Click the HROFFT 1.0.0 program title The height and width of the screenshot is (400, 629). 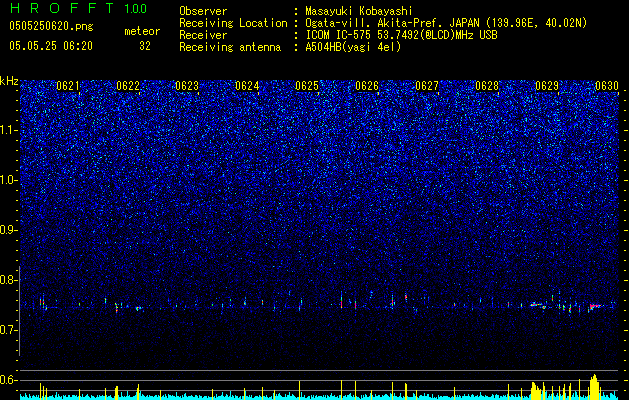[78, 8]
